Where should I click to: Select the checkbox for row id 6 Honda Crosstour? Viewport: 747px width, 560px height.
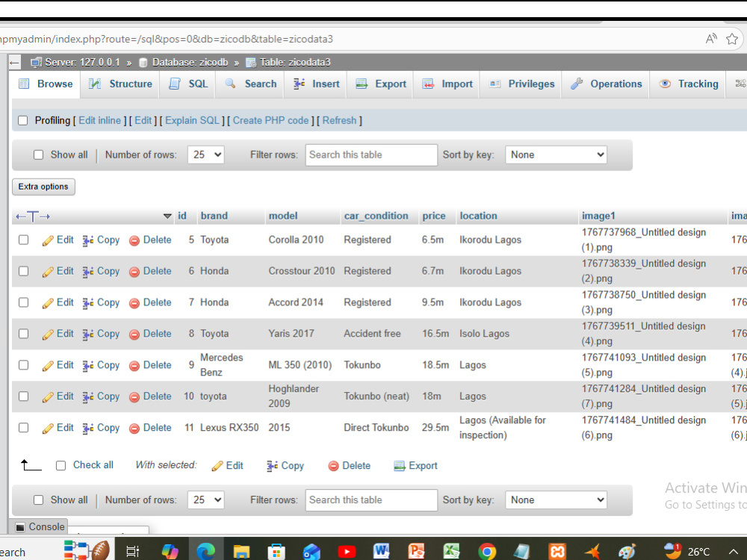tap(23, 271)
